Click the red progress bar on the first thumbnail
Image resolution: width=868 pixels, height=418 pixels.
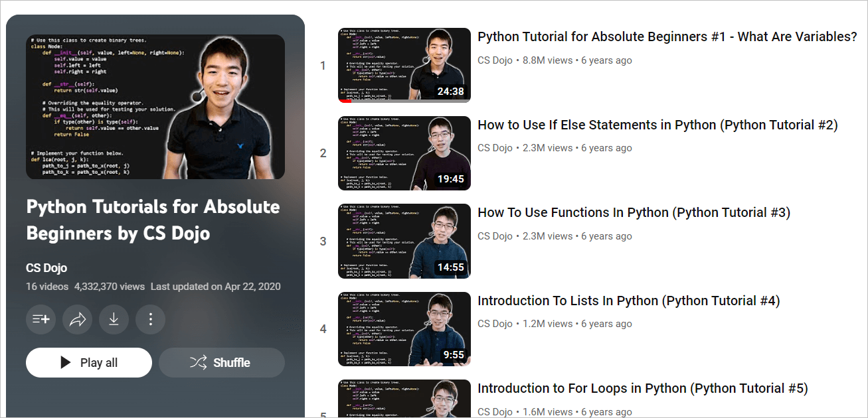[x=345, y=101]
